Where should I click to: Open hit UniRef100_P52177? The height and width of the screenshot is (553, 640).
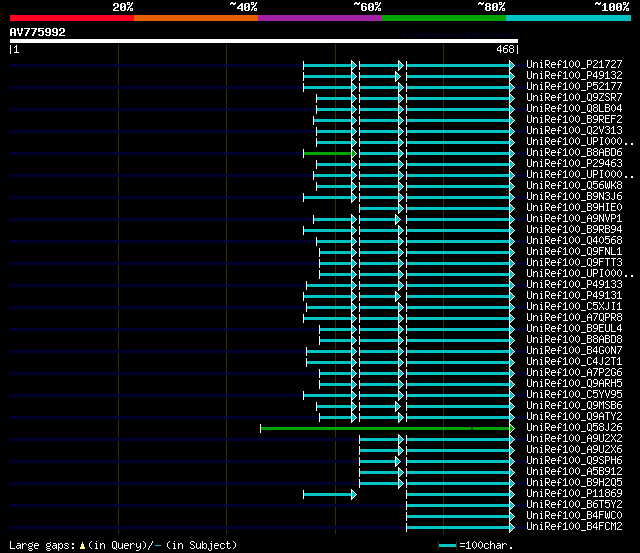pos(574,87)
